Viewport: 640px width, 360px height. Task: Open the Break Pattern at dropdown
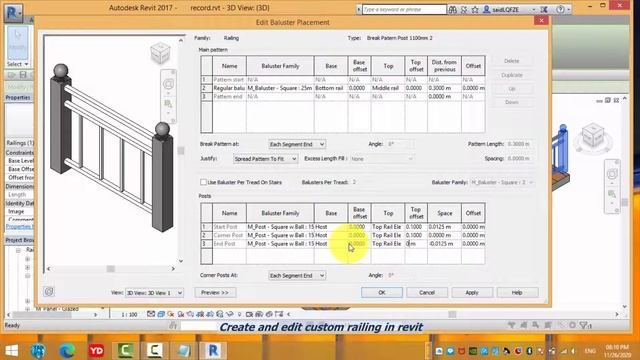coord(297,144)
